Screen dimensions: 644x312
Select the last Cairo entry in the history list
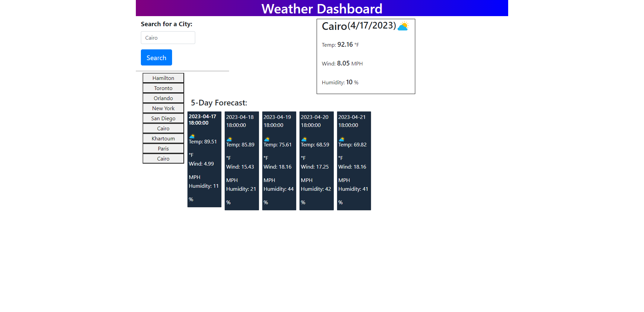pos(163,159)
